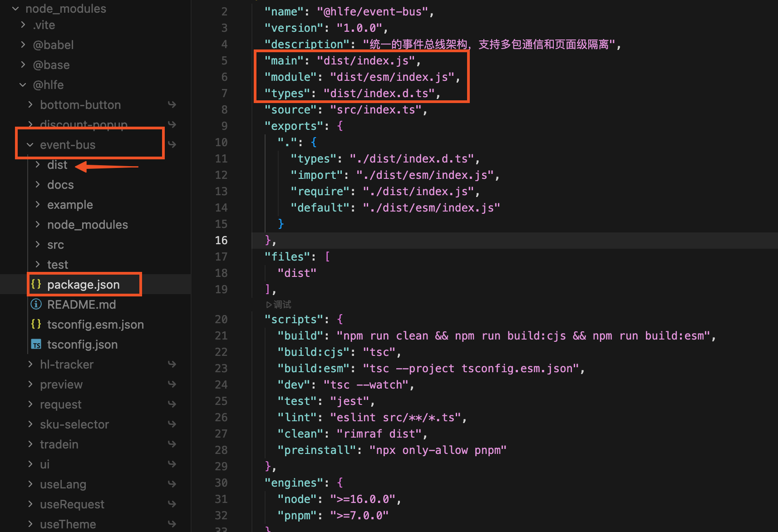Expand the @babel folder chevron

[x=23, y=44]
